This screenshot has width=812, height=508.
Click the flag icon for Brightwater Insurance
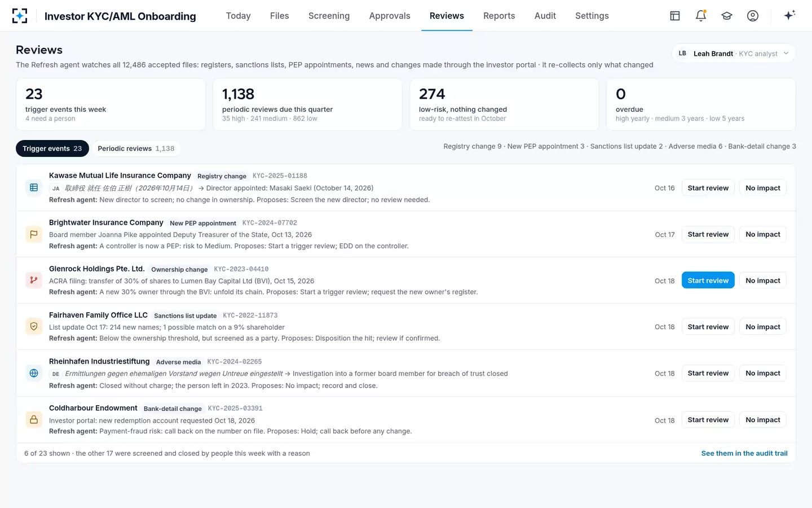34,234
